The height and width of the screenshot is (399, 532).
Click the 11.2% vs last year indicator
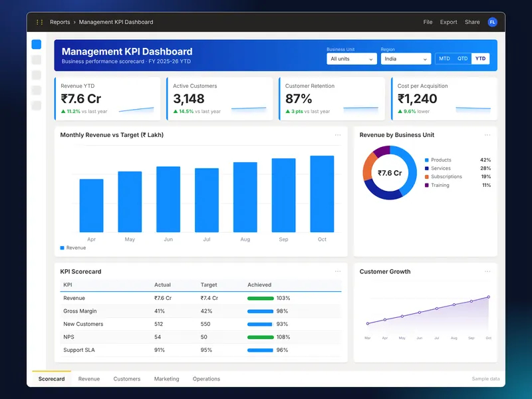(84, 111)
